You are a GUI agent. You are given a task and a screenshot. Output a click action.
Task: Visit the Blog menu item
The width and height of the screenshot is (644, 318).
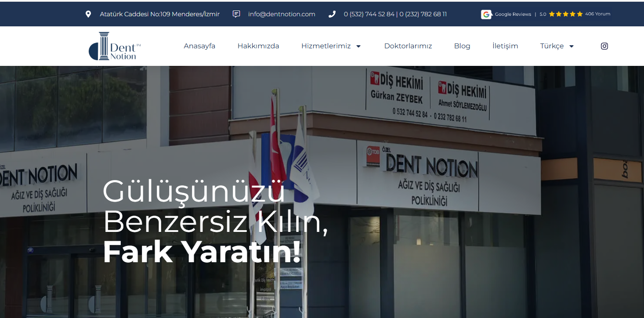point(462,46)
